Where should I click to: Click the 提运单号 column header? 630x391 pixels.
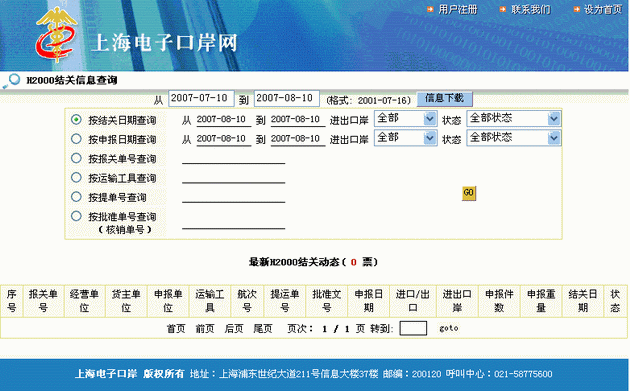pyautogui.click(x=284, y=301)
